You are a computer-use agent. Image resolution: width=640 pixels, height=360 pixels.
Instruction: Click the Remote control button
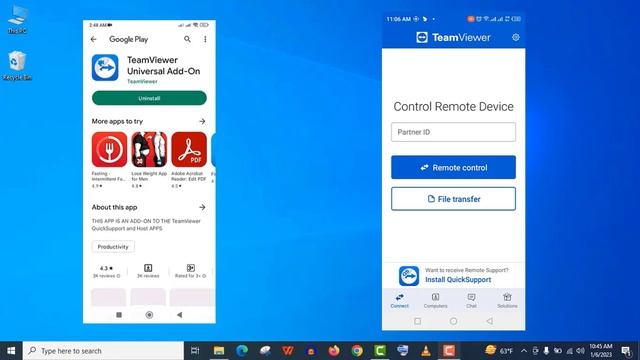453,167
